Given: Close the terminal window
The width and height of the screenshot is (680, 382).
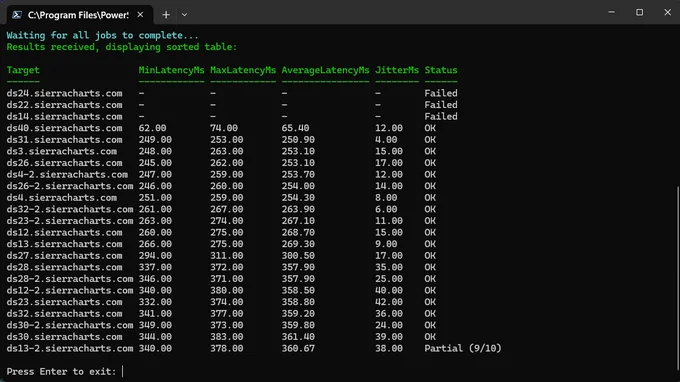Looking at the screenshot, I should click(x=667, y=12).
